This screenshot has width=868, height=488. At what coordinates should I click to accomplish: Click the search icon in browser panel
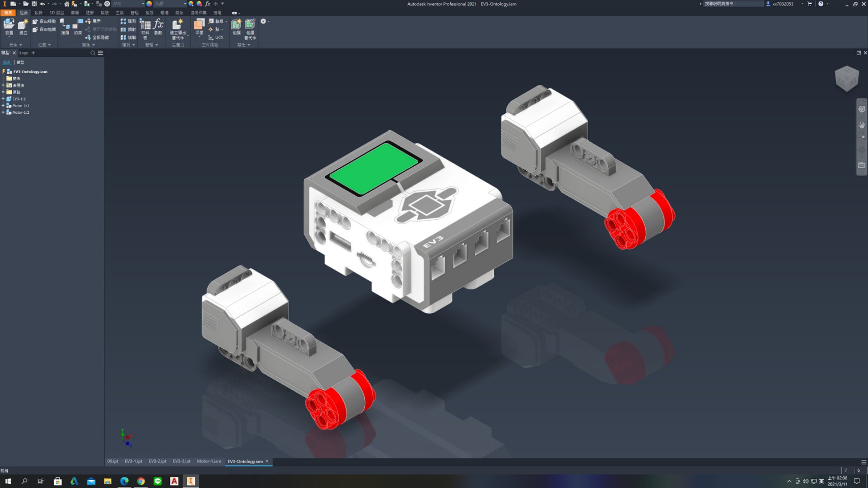93,53
